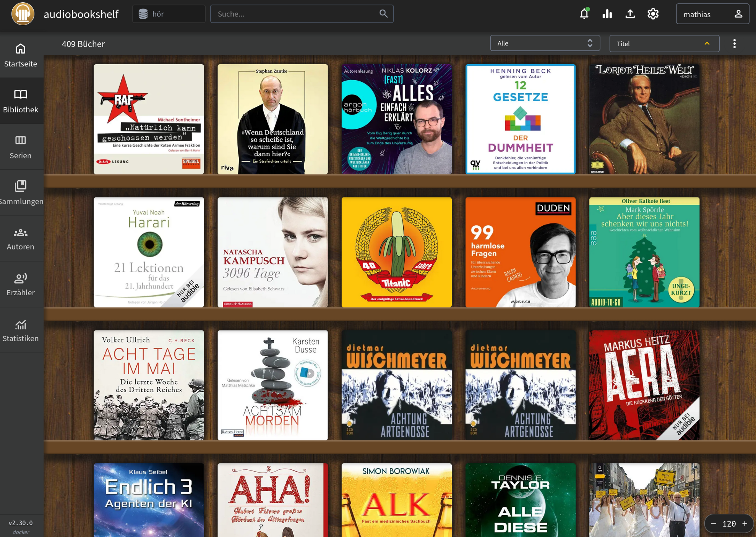Click the v2.30.0 version link
756x537 pixels.
point(21,523)
